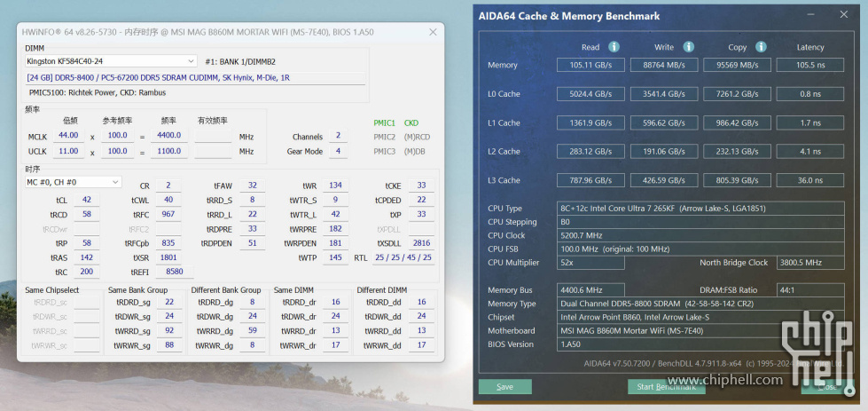This screenshot has width=868, height=411.
Task: Click the DDR5-8400 module description line
Action: pos(195,78)
